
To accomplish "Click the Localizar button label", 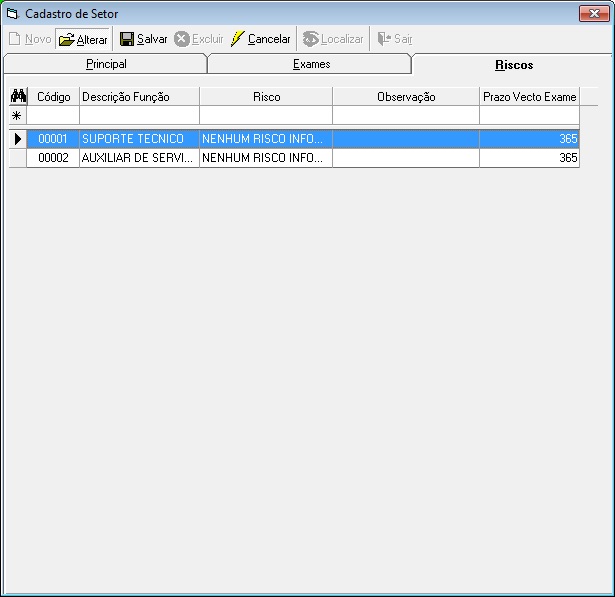I will tap(342, 39).
